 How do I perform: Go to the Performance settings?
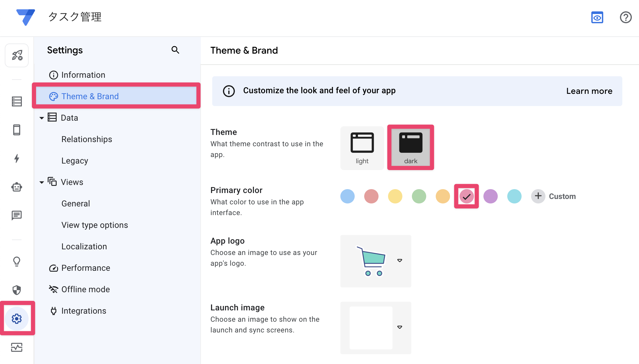pyautogui.click(x=86, y=268)
